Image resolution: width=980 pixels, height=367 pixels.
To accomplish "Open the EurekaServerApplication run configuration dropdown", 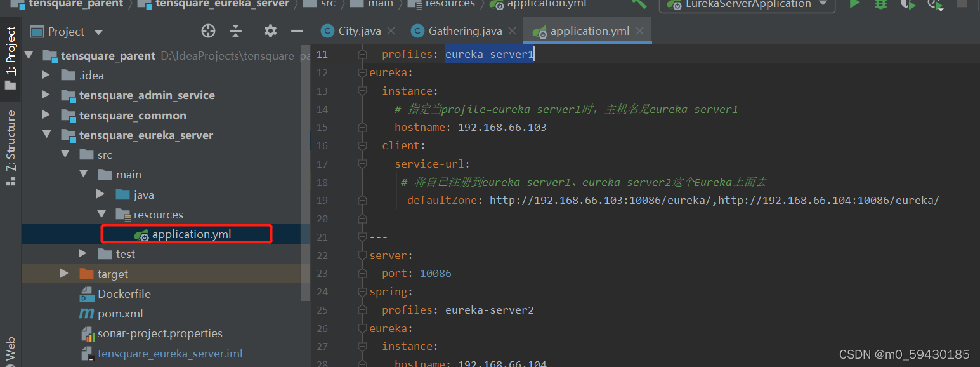I will click(747, 4).
